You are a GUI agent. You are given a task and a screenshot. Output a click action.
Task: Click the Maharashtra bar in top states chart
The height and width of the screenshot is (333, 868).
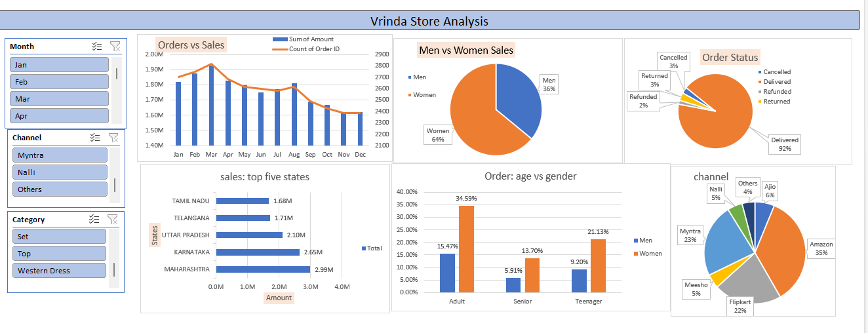[x=262, y=269]
